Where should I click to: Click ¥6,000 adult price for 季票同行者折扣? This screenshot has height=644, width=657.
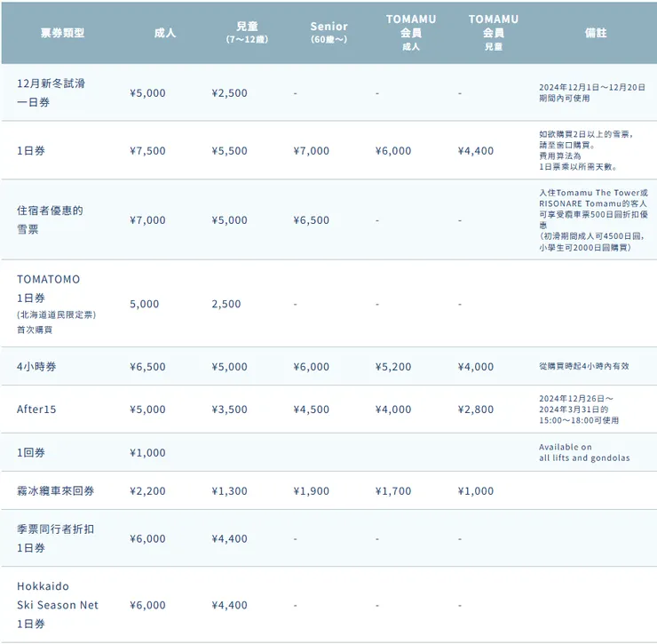click(x=147, y=539)
